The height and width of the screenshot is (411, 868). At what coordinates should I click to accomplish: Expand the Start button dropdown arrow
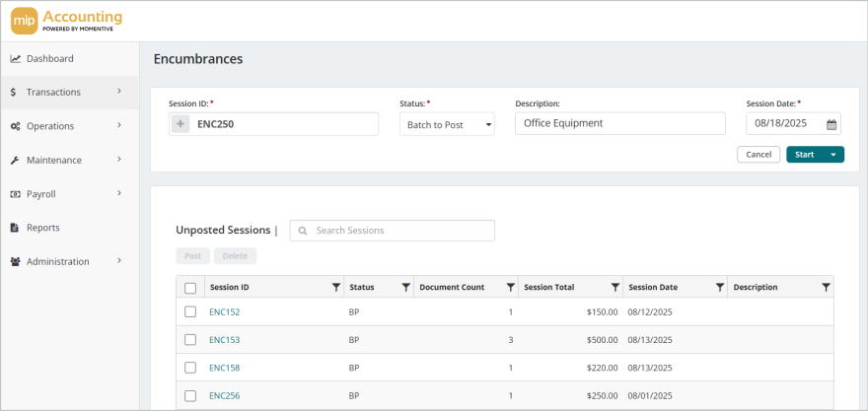pyautogui.click(x=833, y=155)
